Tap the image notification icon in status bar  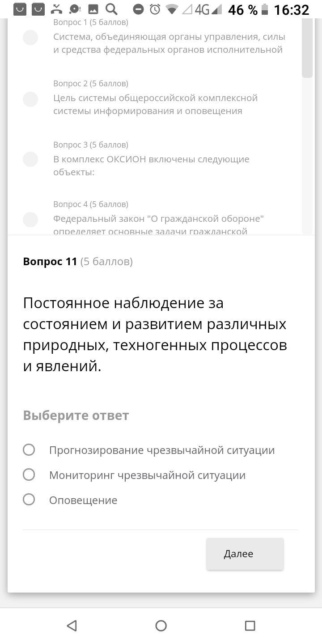[93, 9]
